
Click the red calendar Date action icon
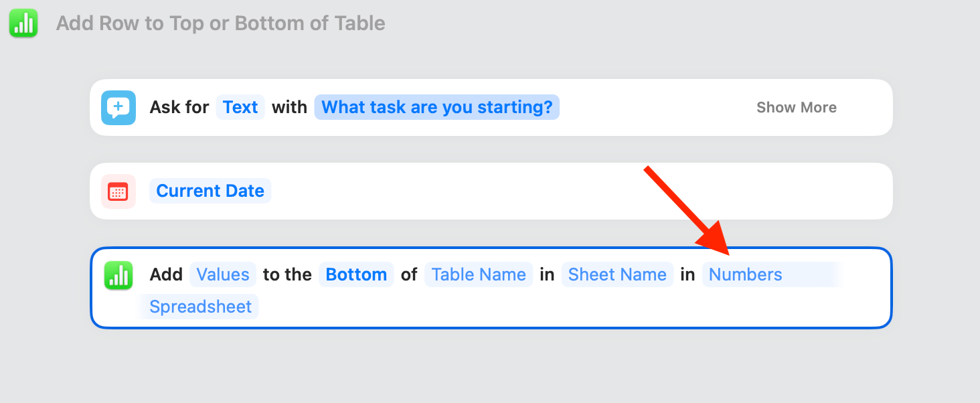click(118, 191)
